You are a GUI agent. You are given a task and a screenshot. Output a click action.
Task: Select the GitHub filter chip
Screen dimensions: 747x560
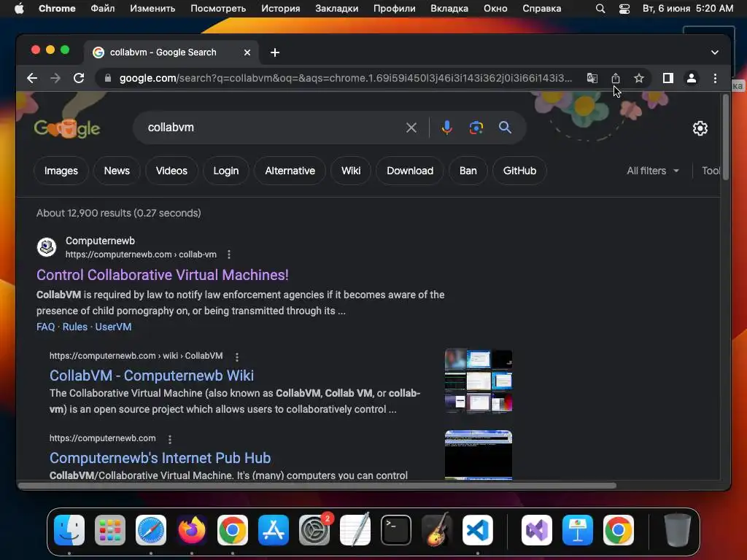tap(519, 171)
